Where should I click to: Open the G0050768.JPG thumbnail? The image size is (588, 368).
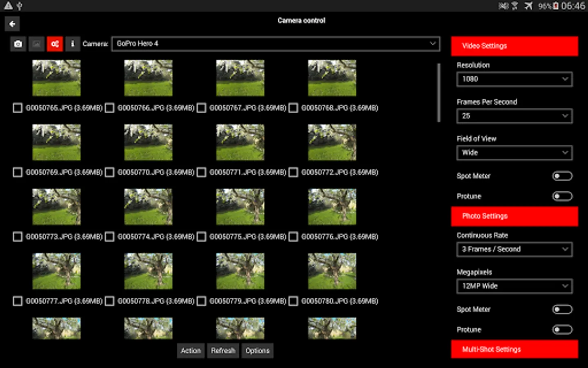pyautogui.click(x=332, y=78)
